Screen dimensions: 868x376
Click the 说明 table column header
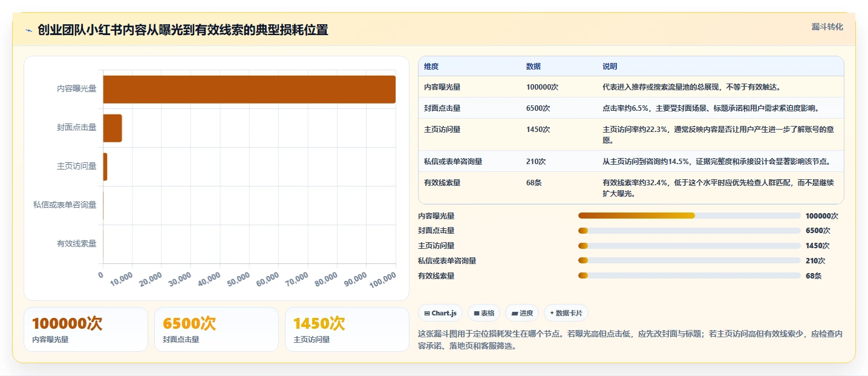[610, 66]
